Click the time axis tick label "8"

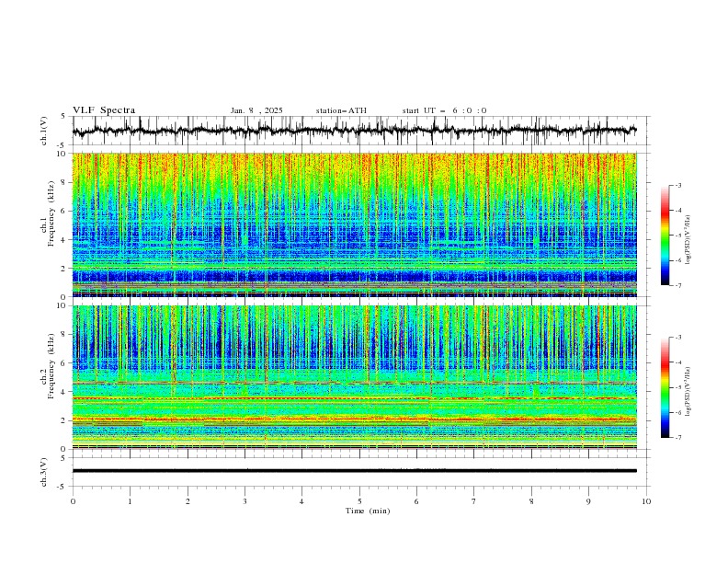pyautogui.click(x=531, y=501)
